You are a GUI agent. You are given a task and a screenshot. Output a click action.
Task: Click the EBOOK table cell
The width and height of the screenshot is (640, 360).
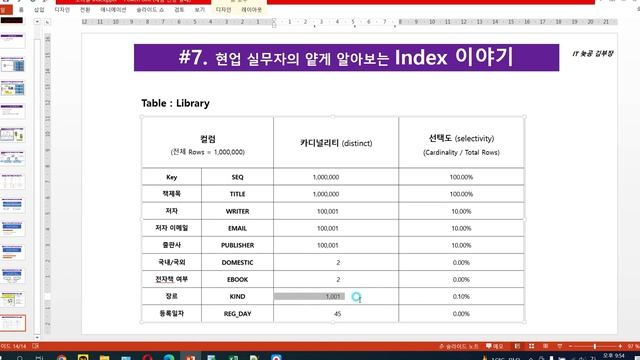pyautogui.click(x=237, y=279)
